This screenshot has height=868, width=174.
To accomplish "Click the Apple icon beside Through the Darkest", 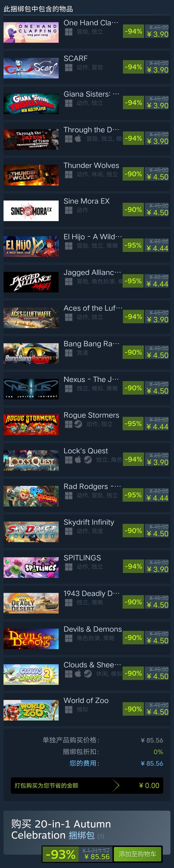I will (78, 139).
